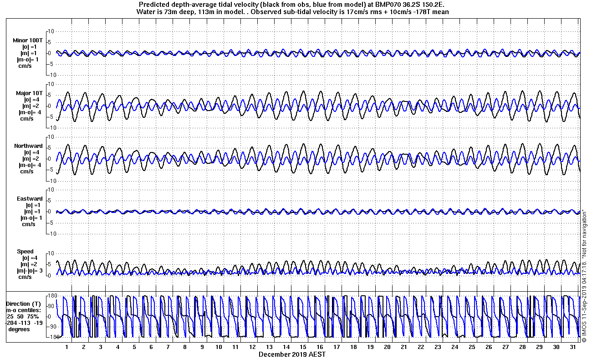Viewport: 592px width, 364px height.
Task: Click day '15' on the date axis
Action: pos(303,347)
